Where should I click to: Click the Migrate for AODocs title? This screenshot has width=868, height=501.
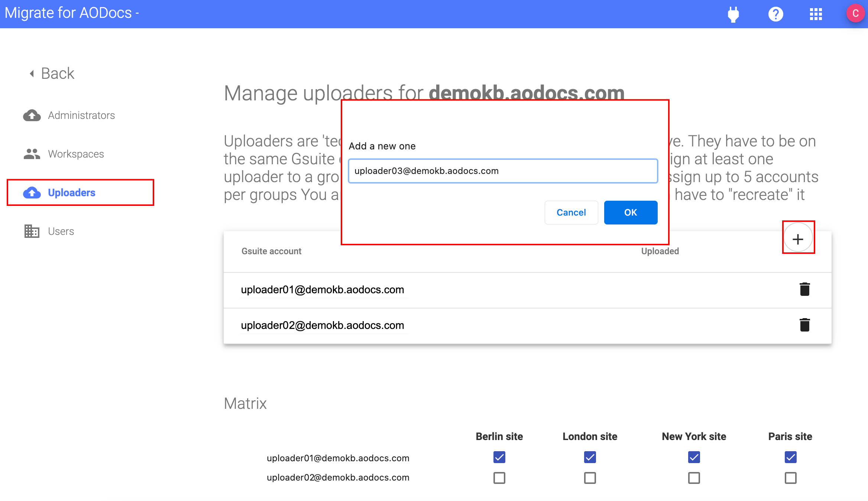pos(72,13)
